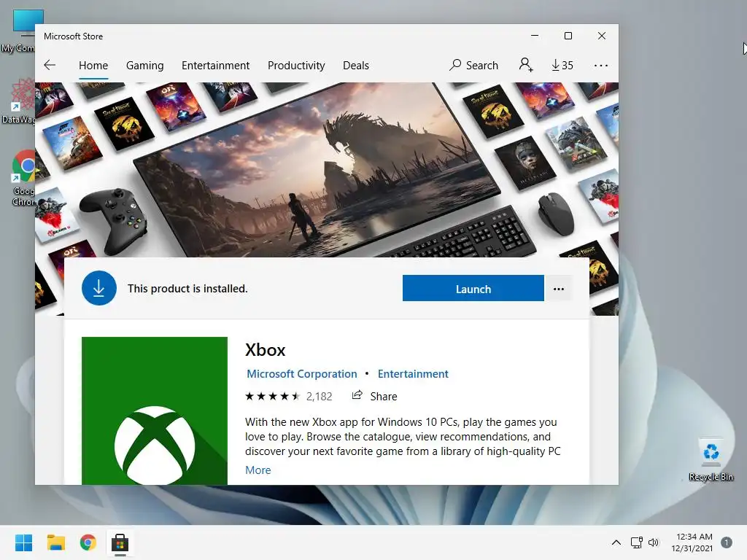
Task: Expand description with the More link
Action: (x=258, y=470)
